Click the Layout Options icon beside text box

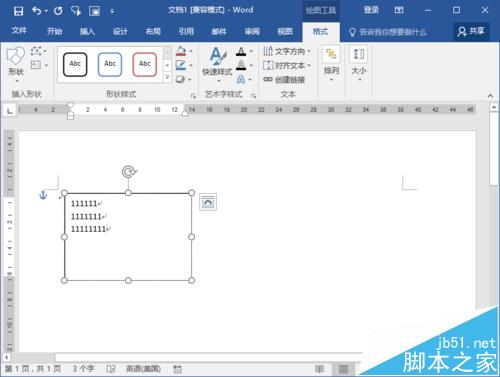(208, 202)
